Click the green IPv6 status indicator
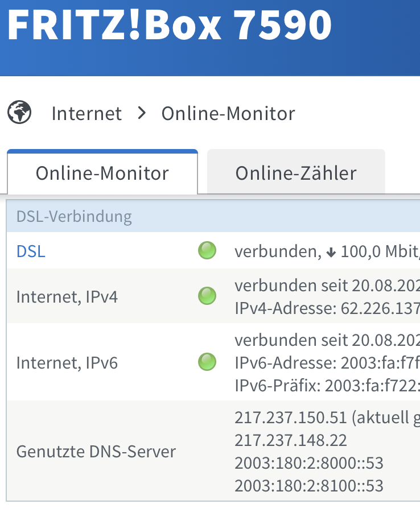Screen dimensions: 420x529 tap(207, 362)
